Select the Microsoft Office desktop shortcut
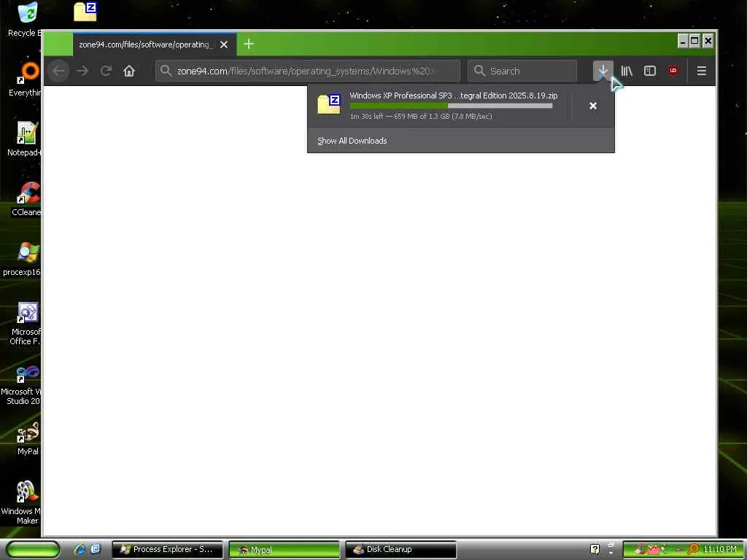 point(26,324)
